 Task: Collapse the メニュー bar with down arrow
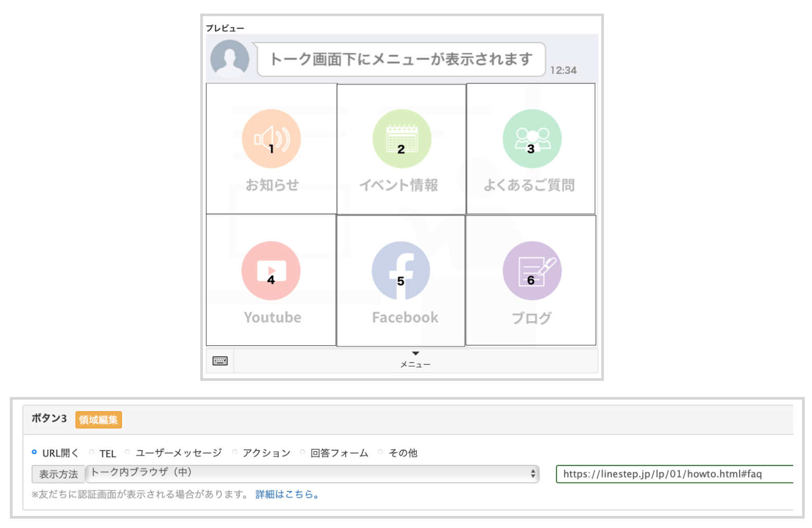click(415, 360)
